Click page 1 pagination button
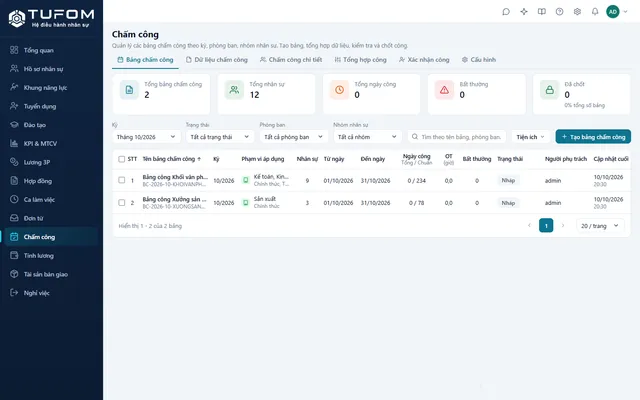The image size is (640, 400). click(x=546, y=226)
